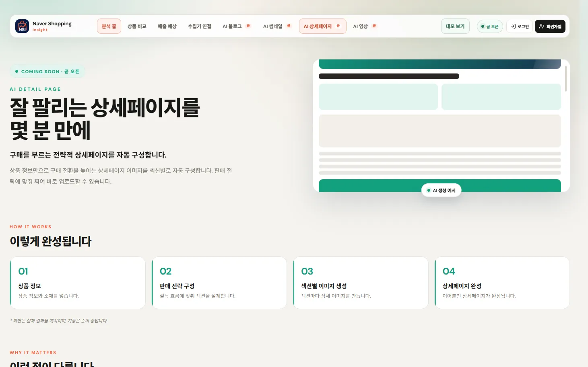Click the preview panel scrollbar
The image size is (588, 367).
click(566, 79)
